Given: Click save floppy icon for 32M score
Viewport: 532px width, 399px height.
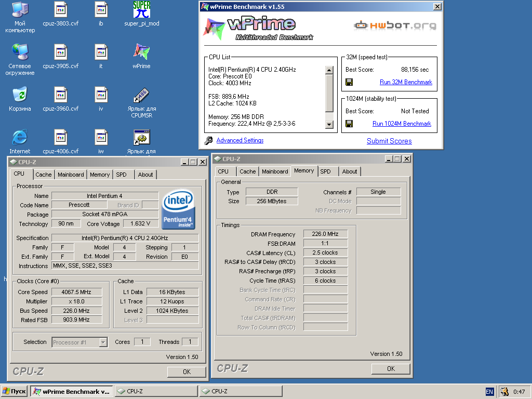Looking at the screenshot, I should point(349,82).
